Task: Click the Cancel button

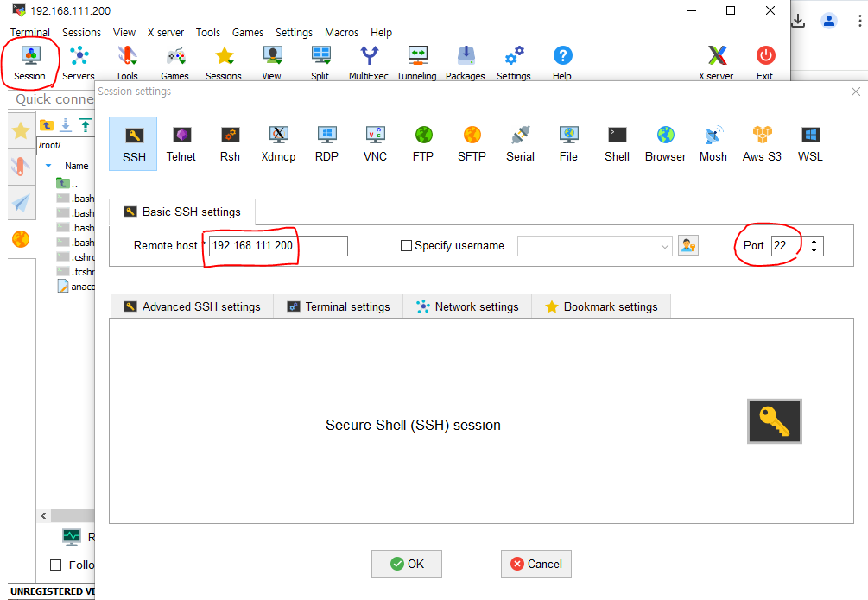Action: pyautogui.click(x=535, y=564)
